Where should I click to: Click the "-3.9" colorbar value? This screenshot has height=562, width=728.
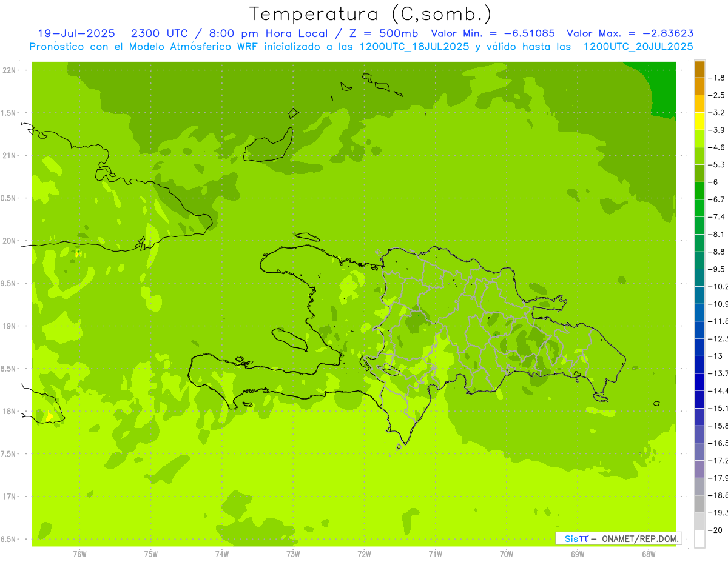(717, 130)
